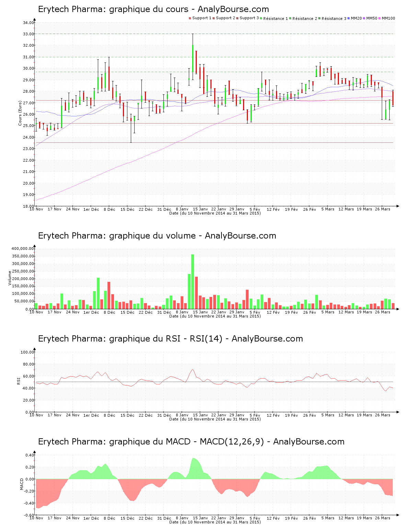Click the Support 1 legend color square

tap(190, 18)
